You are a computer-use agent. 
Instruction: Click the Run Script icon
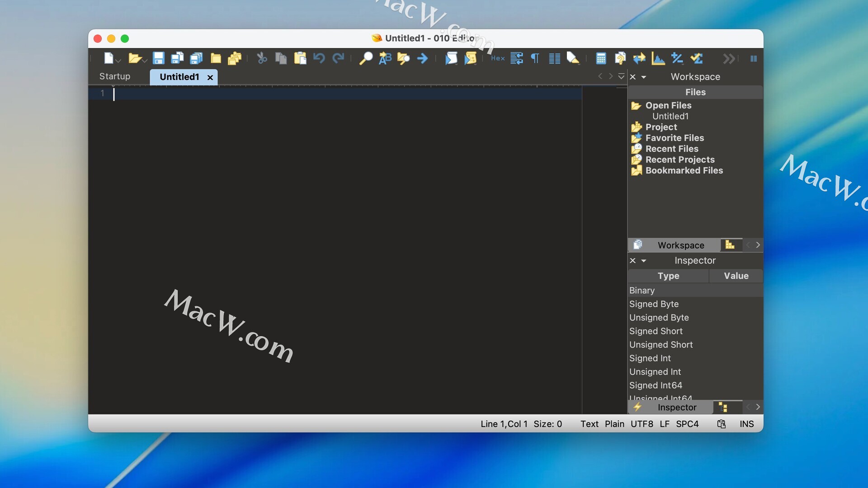(x=451, y=58)
